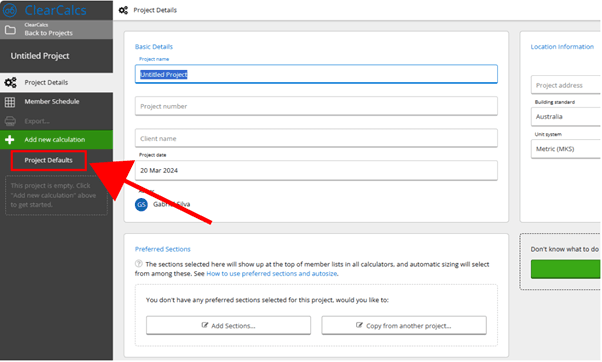The image size is (602, 362).
Task: Click the folder icon beside Back to Projects
Action: click(x=10, y=30)
